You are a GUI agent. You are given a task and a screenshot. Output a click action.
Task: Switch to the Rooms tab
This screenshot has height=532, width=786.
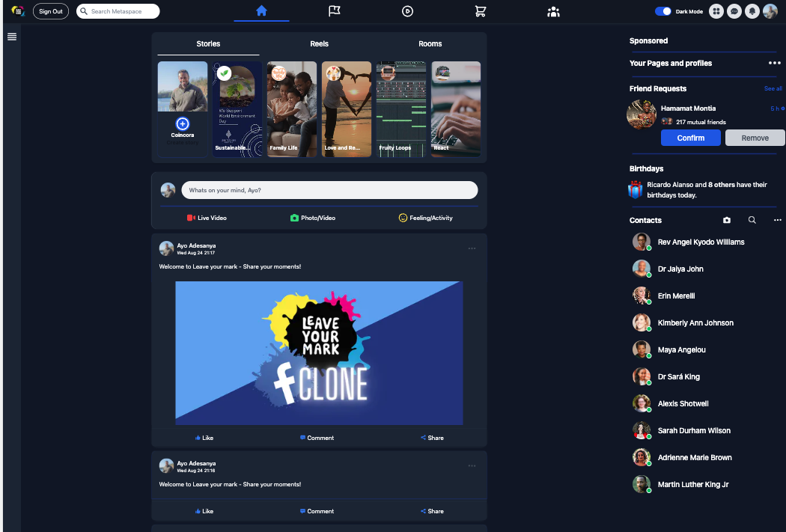(x=430, y=44)
